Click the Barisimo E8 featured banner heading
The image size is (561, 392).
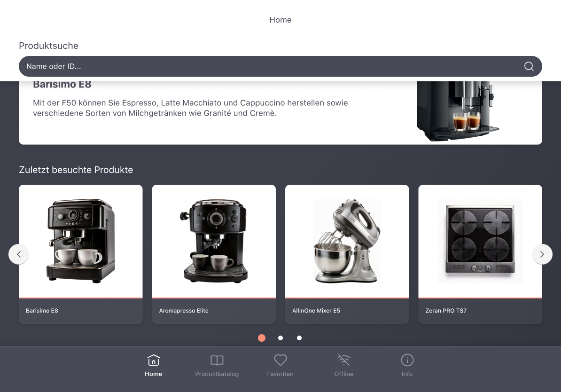point(62,85)
